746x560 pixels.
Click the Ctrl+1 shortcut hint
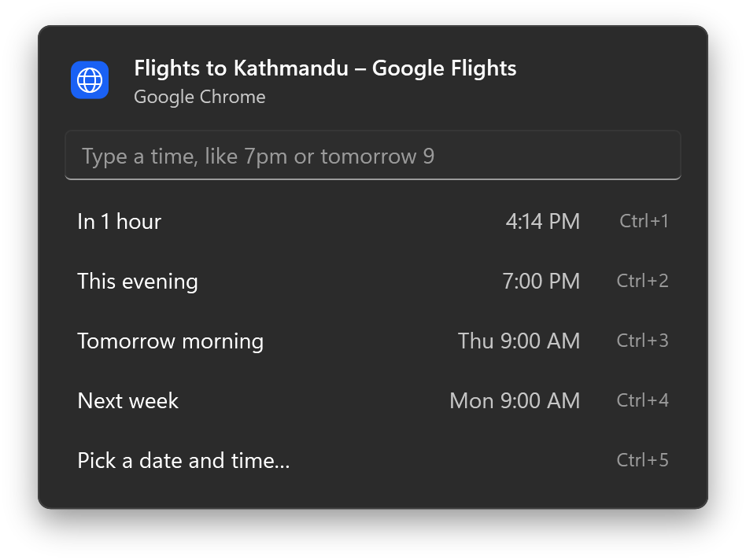[644, 221]
